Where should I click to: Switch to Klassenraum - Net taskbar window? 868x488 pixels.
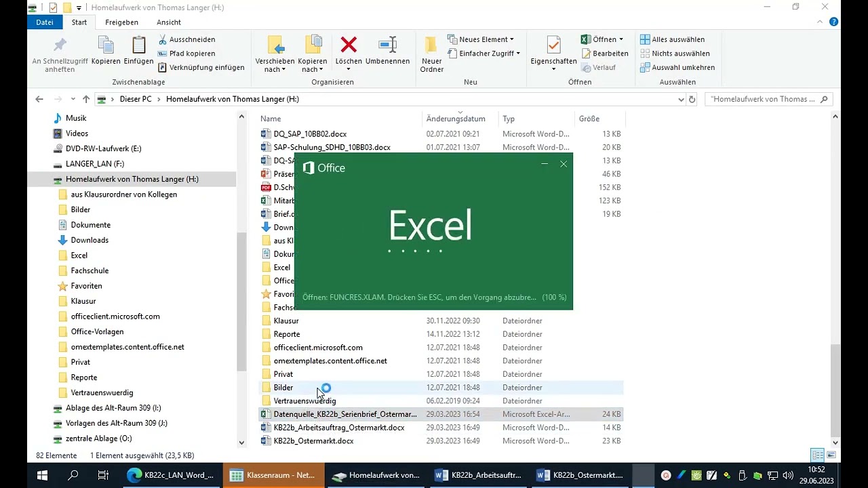[x=273, y=475]
